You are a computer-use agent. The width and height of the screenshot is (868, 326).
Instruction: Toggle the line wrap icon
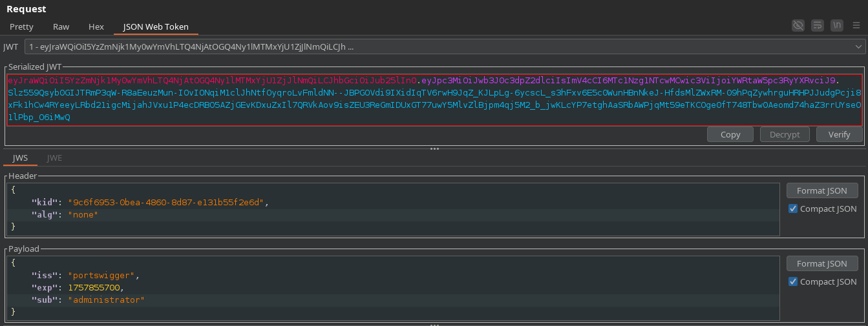818,26
